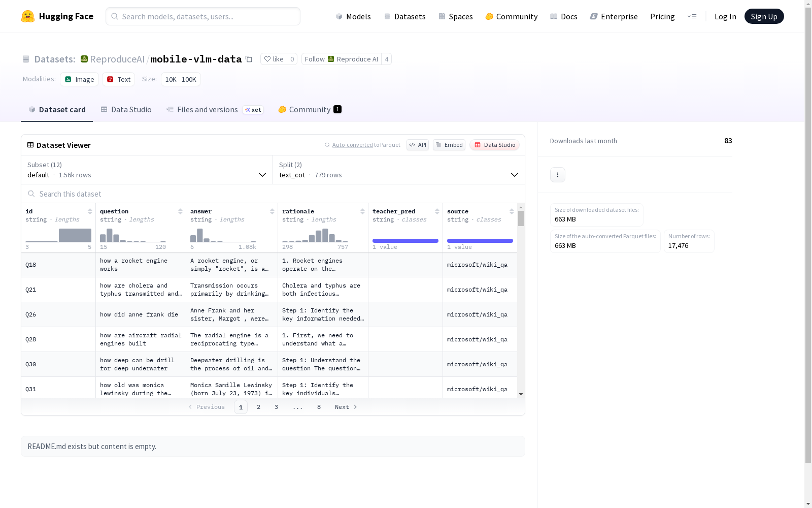The image size is (812, 508).
Task: Switch to the Data Studio tab
Action: 126,110
